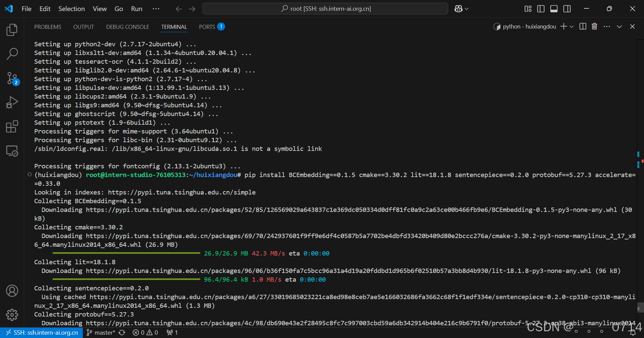Go back with the left arrow
Screen dimensions: 644x338
[x=179, y=9]
